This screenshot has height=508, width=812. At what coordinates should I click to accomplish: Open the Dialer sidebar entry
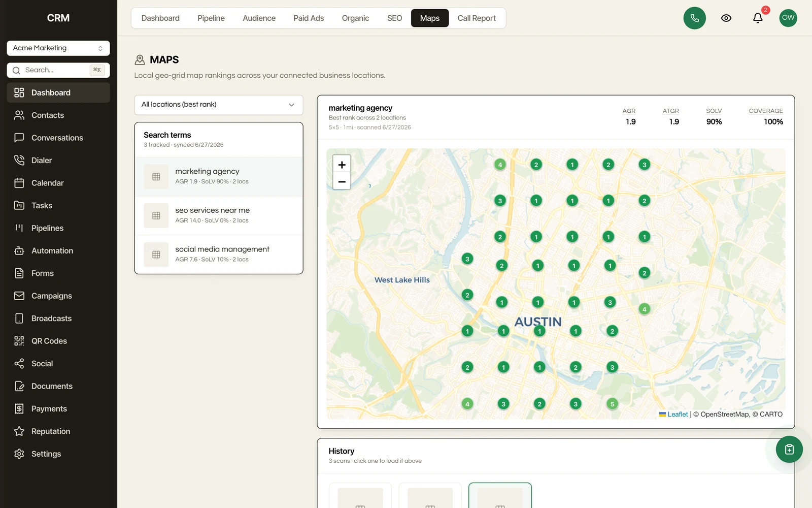[58, 161]
